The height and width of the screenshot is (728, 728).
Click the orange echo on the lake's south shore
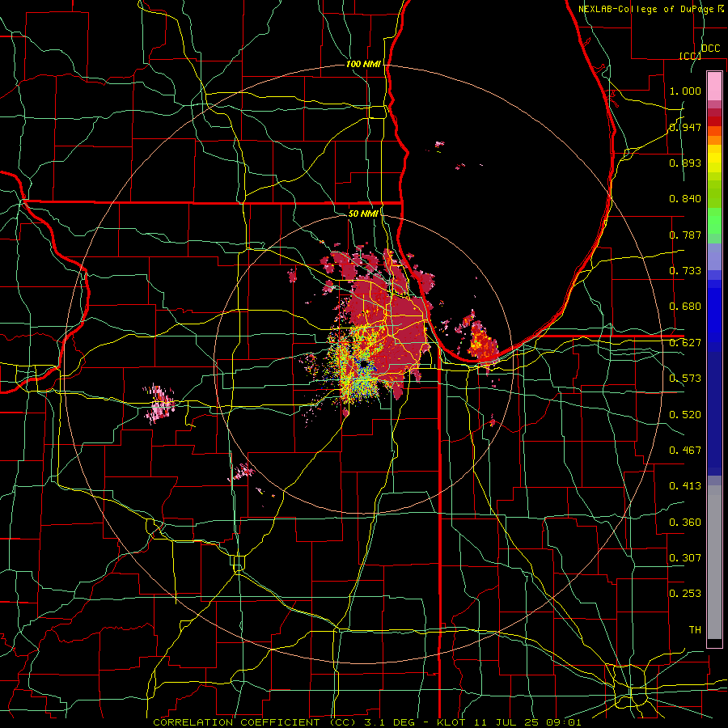(482, 345)
